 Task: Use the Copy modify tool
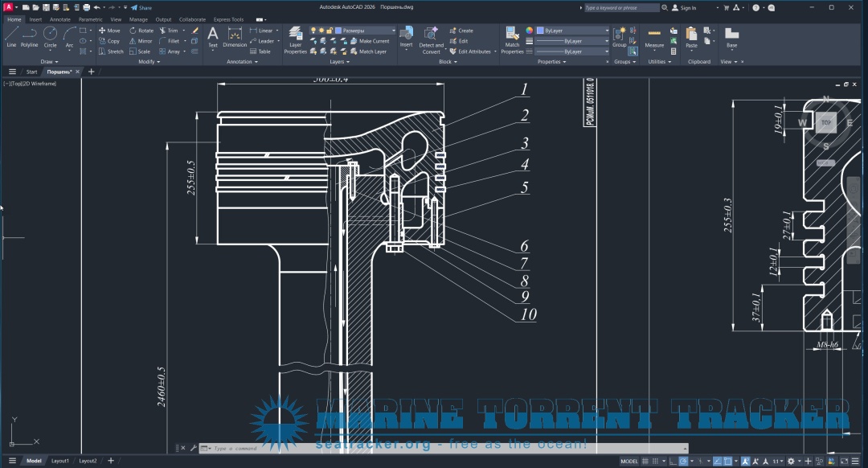pyautogui.click(x=109, y=41)
